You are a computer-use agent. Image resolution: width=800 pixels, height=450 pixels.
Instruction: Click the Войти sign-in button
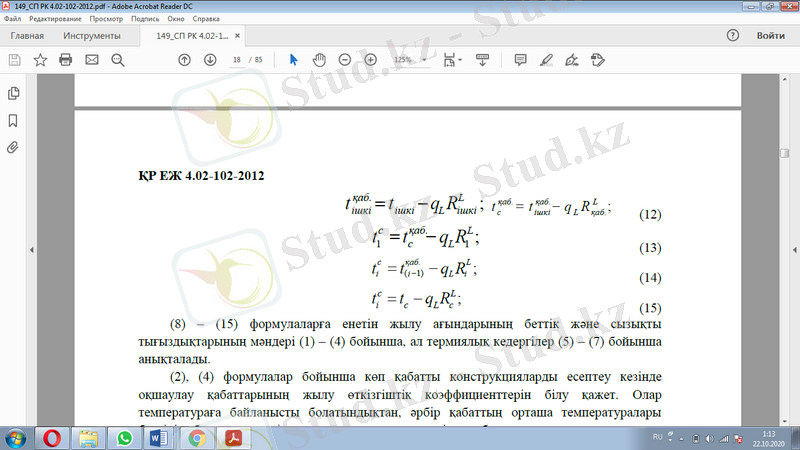point(770,36)
